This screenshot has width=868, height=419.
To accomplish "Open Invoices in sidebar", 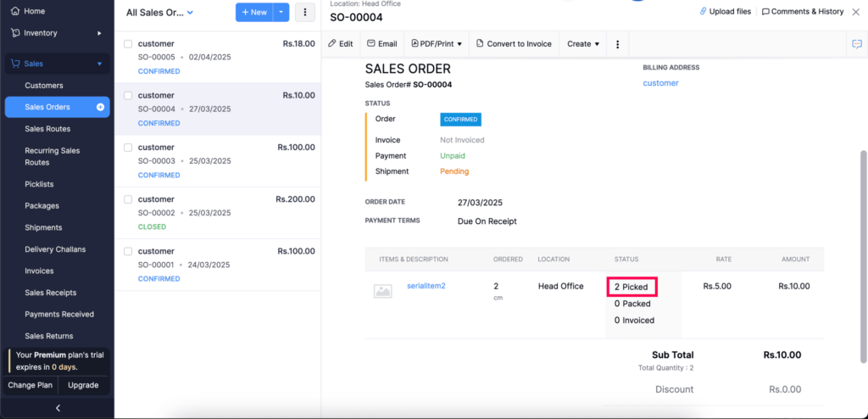I will (39, 271).
